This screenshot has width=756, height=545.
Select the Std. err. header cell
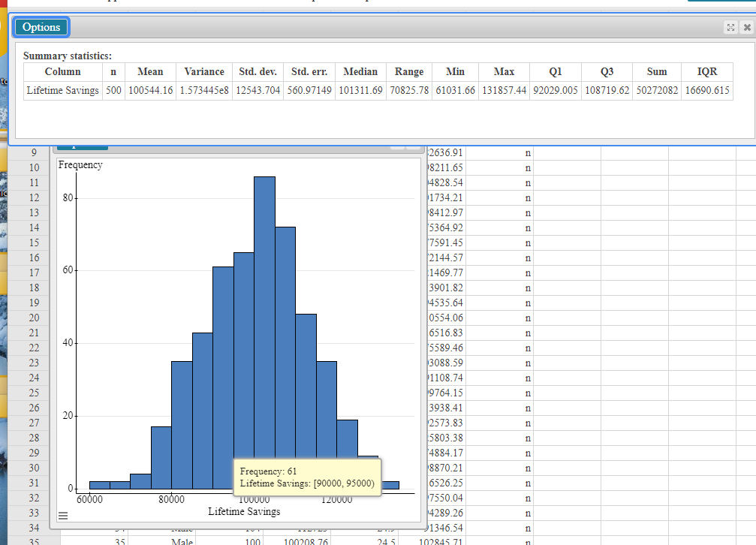point(309,71)
